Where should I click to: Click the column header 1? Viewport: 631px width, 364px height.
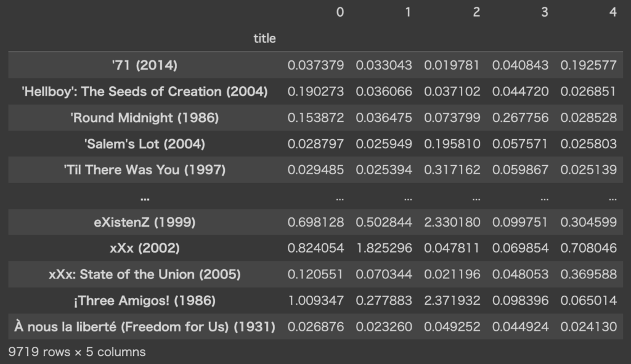(x=408, y=12)
